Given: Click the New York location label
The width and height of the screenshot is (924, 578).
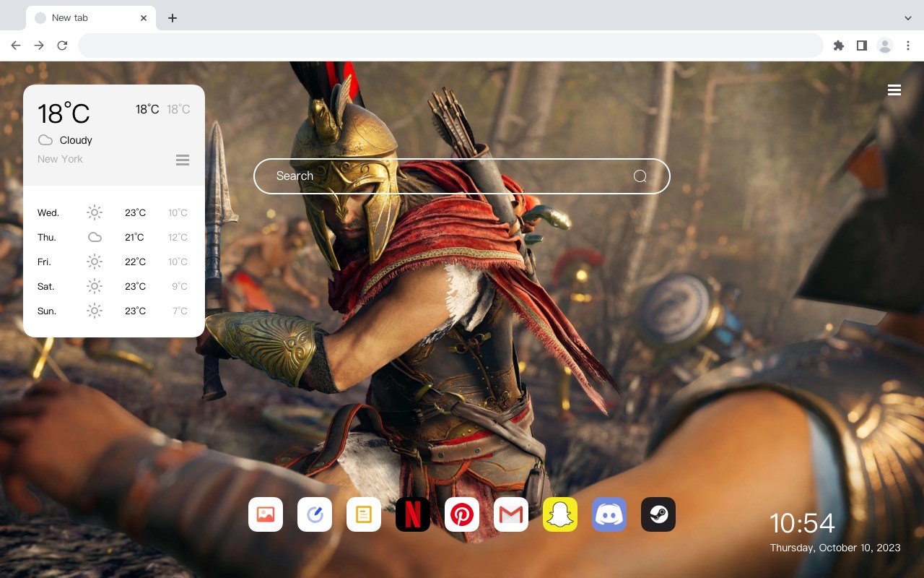Looking at the screenshot, I should point(60,159).
